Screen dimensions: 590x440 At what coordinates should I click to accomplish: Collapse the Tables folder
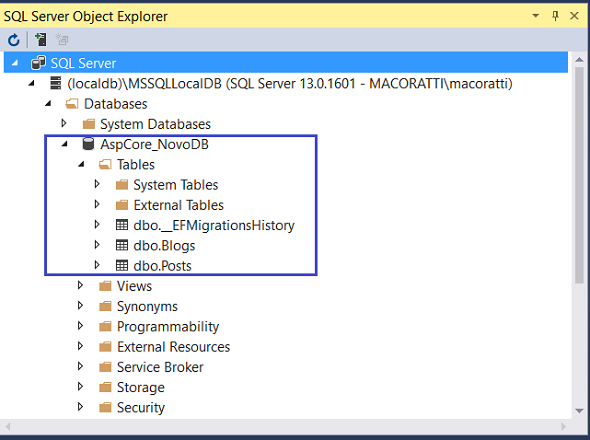click(81, 164)
